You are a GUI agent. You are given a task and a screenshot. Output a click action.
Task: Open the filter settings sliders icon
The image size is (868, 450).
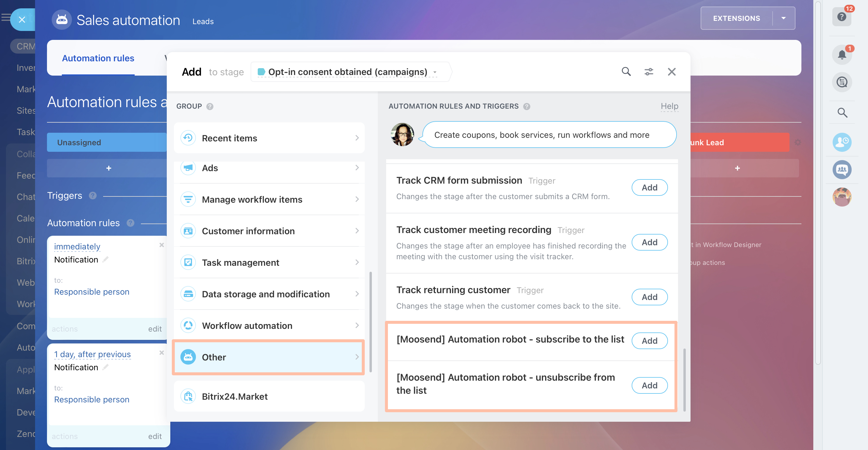tap(649, 71)
